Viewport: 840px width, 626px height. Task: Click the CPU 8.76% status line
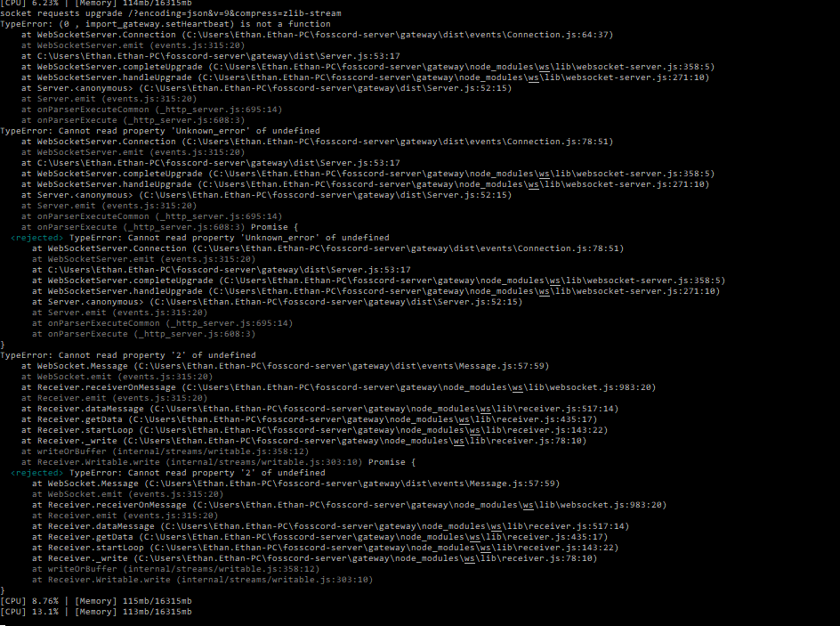pos(95,601)
